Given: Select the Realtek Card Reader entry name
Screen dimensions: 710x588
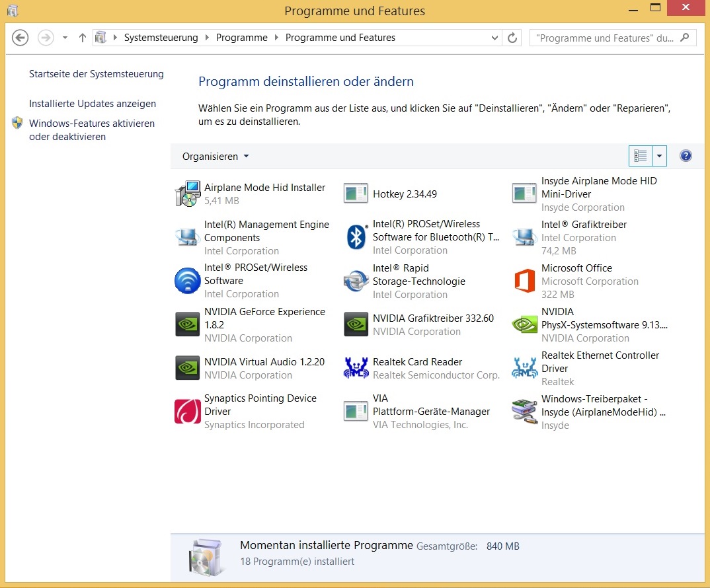Looking at the screenshot, I should pos(418,362).
